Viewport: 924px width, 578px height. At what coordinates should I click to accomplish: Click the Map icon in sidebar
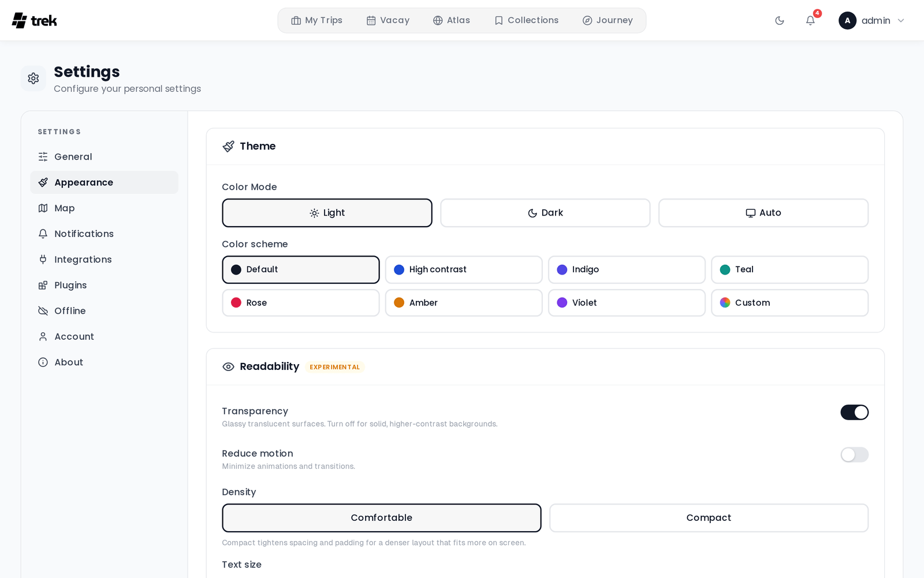tap(43, 208)
